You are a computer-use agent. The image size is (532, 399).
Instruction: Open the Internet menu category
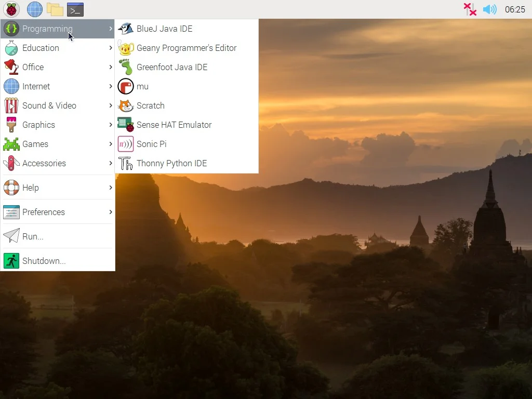[58, 87]
